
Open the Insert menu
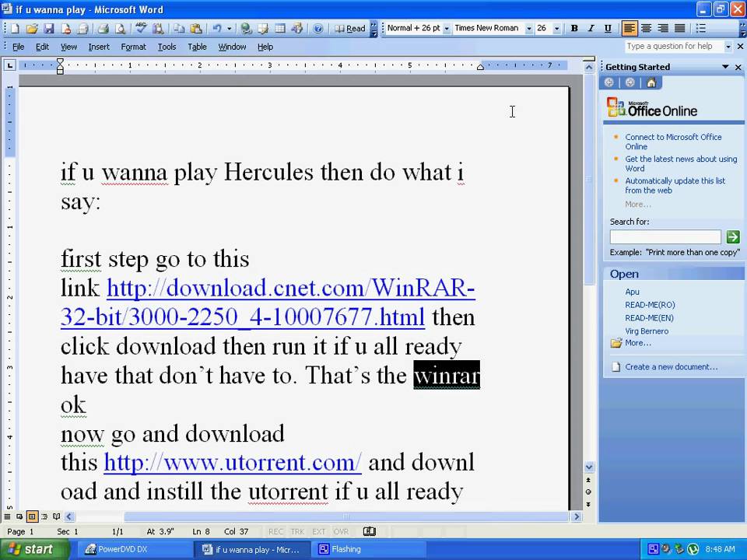point(99,47)
